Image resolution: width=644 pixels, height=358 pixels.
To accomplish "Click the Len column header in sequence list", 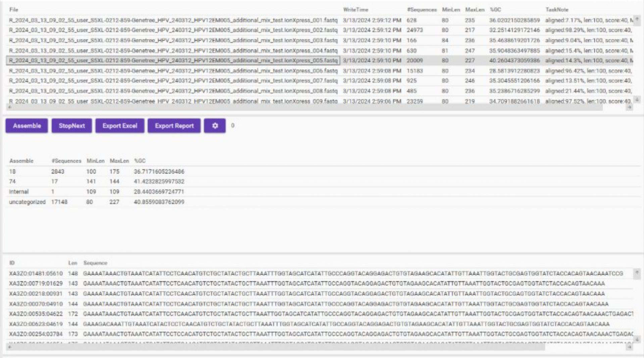I will click(x=72, y=263).
